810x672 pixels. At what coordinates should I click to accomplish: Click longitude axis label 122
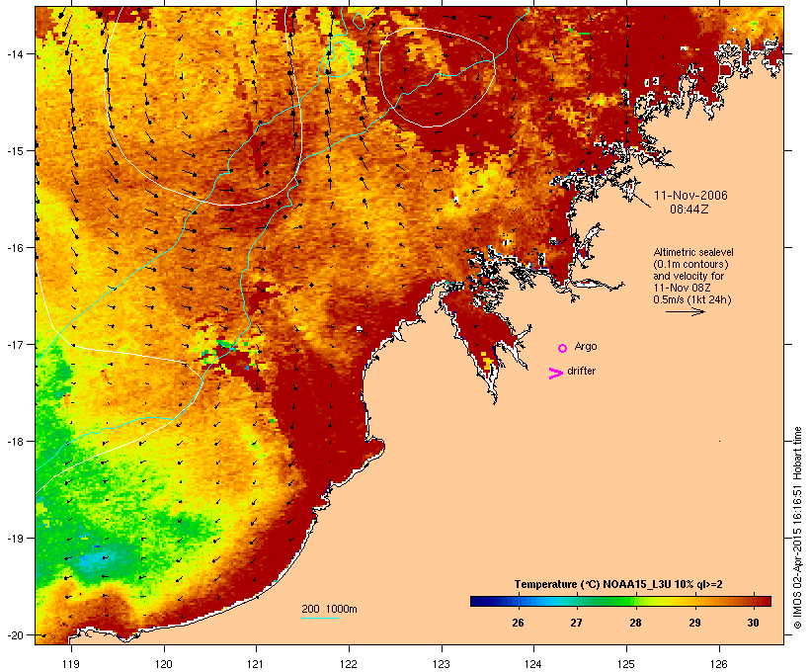(349, 664)
